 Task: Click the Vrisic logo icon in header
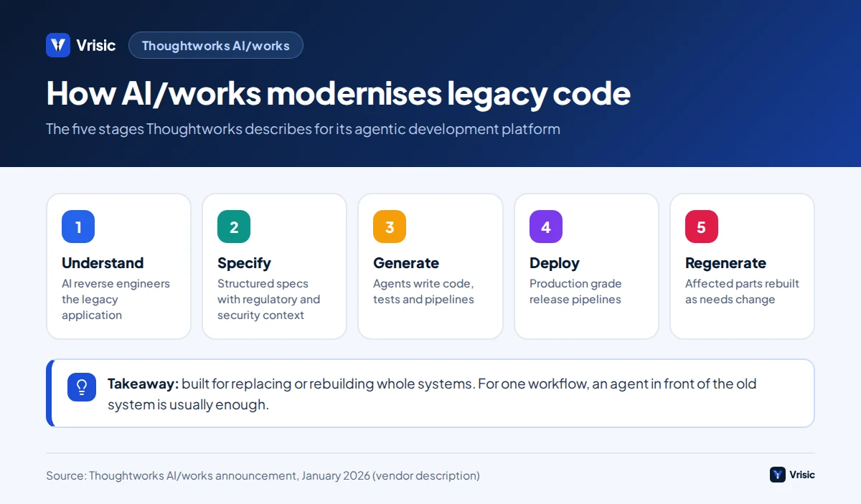pyautogui.click(x=58, y=45)
